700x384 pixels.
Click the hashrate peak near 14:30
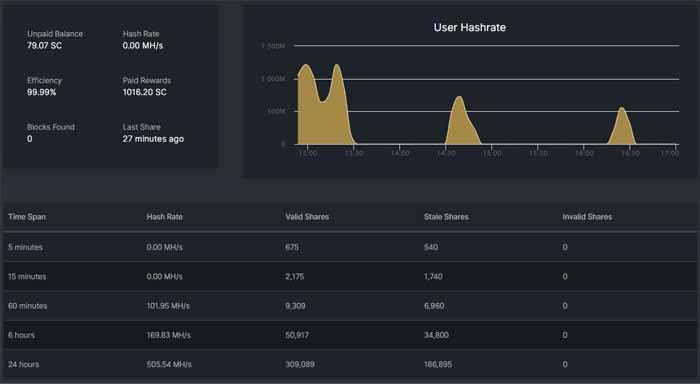click(x=458, y=99)
